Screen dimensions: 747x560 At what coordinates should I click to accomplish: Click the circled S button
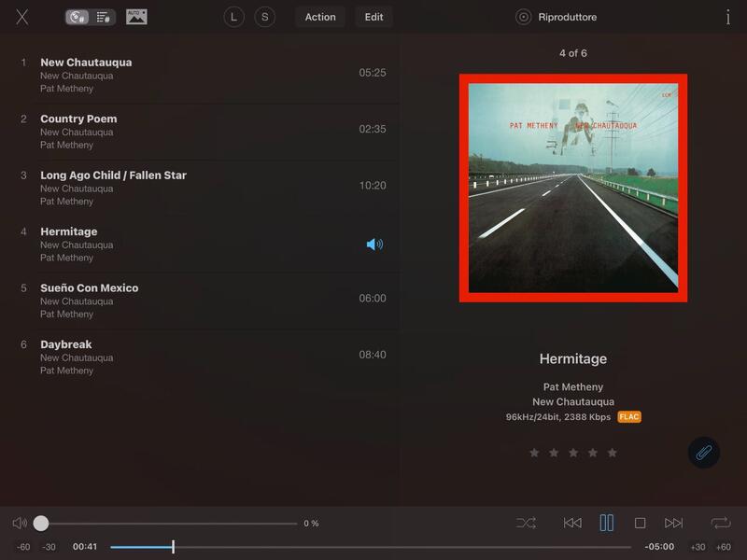point(264,17)
